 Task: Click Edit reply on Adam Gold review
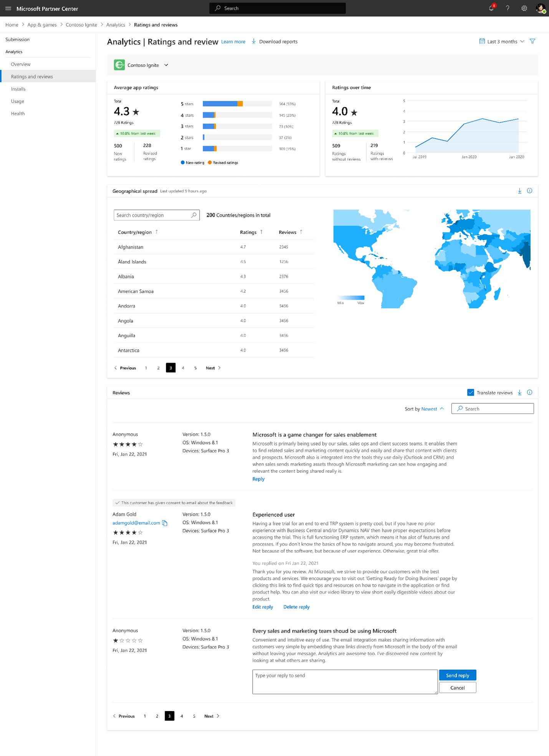[263, 607]
